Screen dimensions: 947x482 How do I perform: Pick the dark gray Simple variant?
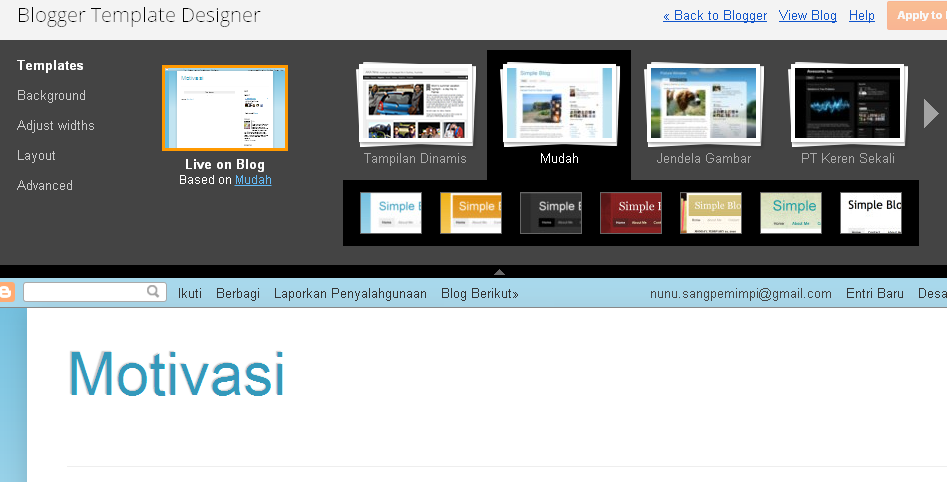pos(551,213)
